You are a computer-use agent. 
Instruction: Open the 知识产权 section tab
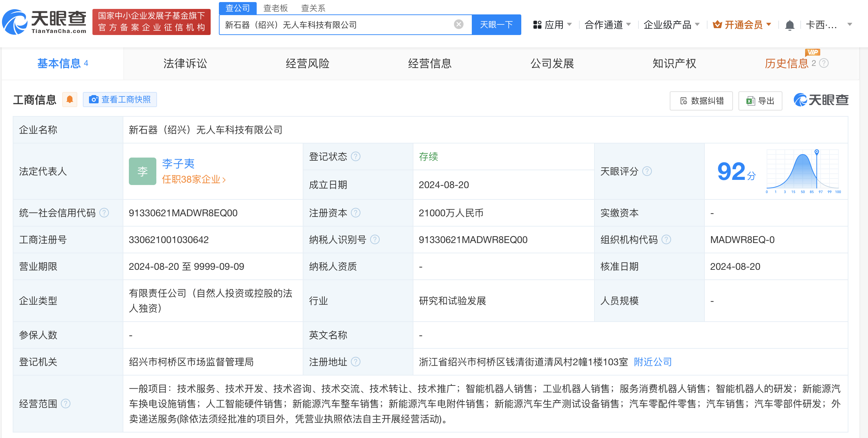pos(674,64)
